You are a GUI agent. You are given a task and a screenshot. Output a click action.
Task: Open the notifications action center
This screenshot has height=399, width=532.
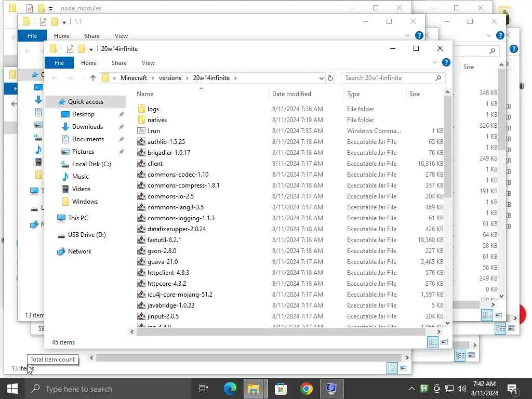[512, 389]
